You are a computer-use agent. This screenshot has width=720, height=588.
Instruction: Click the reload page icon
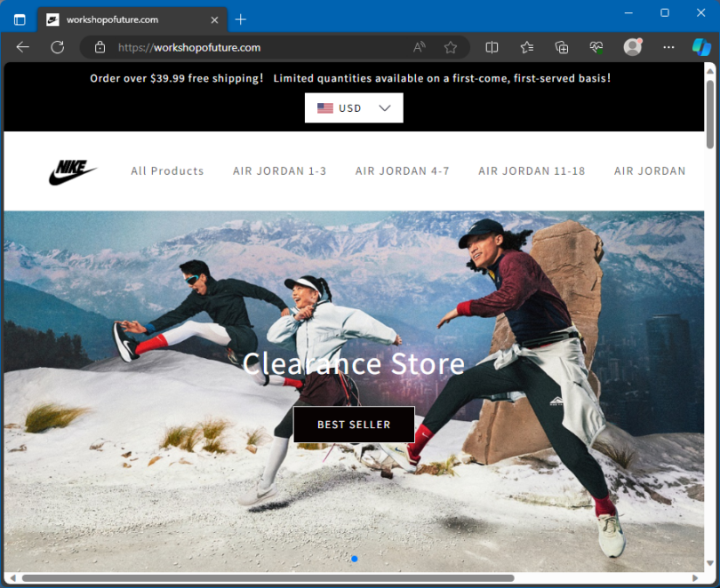coord(56,47)
